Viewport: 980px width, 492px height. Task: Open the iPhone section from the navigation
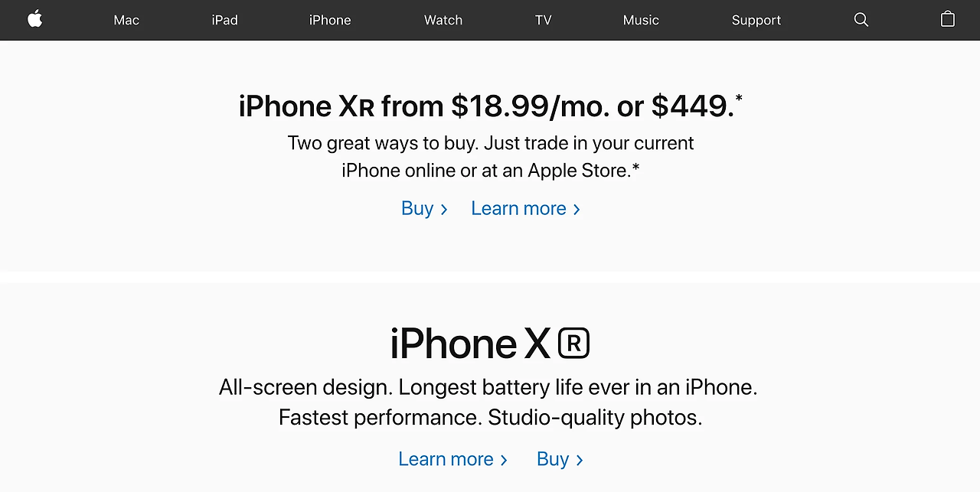(330, 20)
